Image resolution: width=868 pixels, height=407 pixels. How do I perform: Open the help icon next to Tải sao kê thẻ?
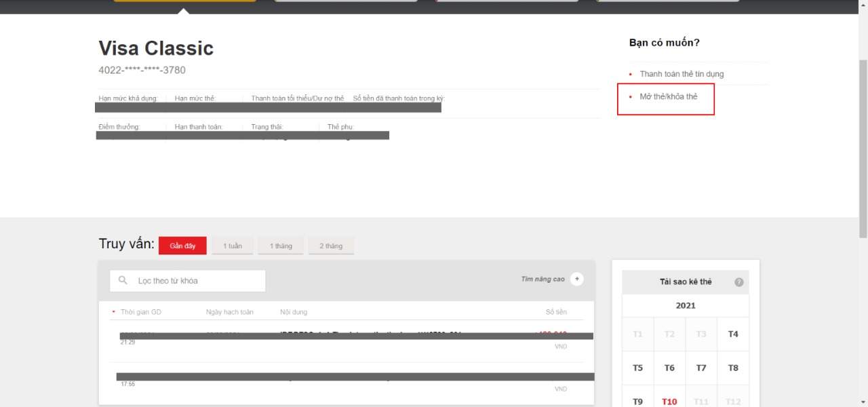click(x=739, y=282)
